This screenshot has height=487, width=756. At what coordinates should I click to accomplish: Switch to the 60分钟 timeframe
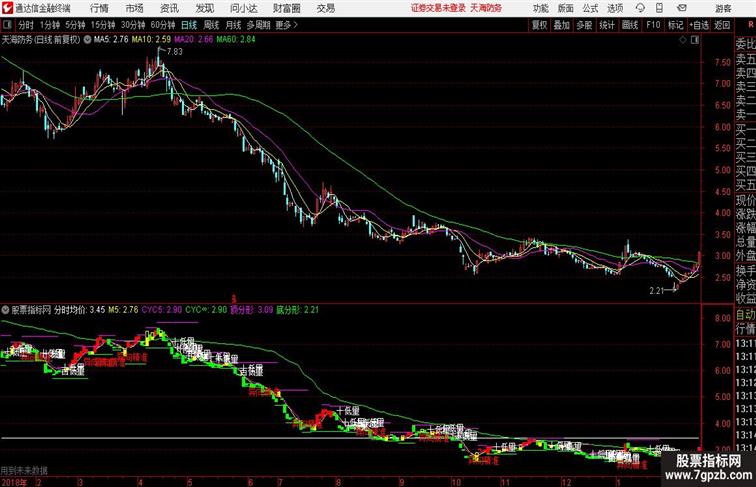(x=163, y=25)
